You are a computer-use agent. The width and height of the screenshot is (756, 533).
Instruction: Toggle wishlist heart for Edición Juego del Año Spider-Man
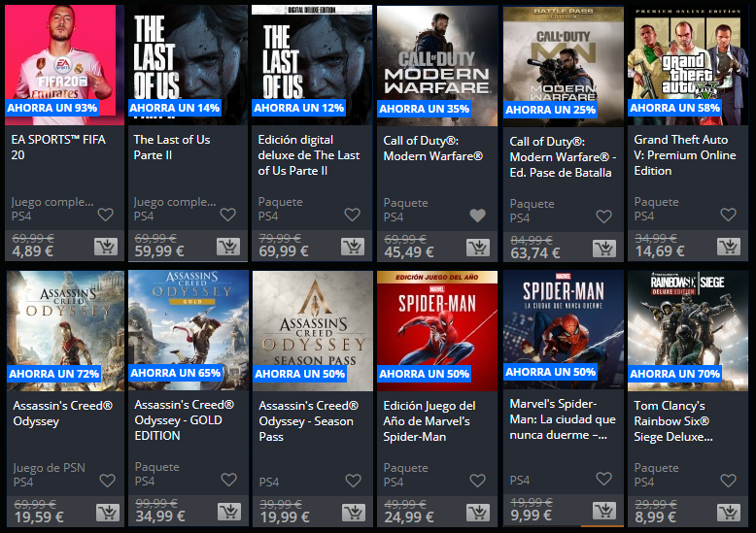pos(478,481)
